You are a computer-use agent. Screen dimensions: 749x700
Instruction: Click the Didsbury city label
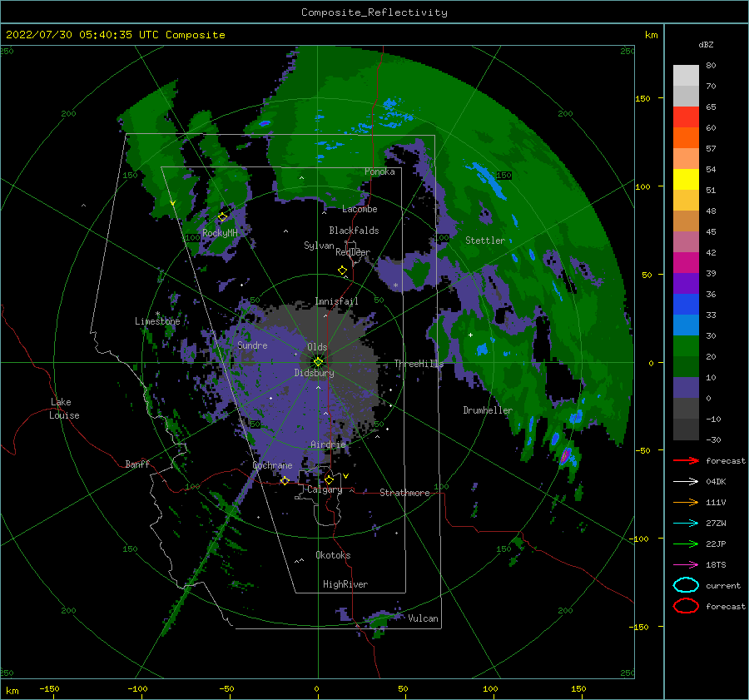click(x=314, y=373)
